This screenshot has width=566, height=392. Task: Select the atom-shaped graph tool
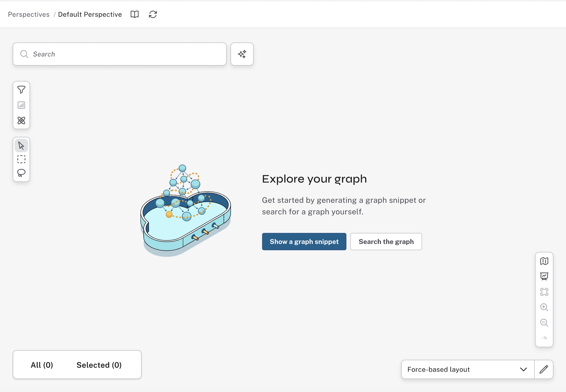tap(21, 121)
